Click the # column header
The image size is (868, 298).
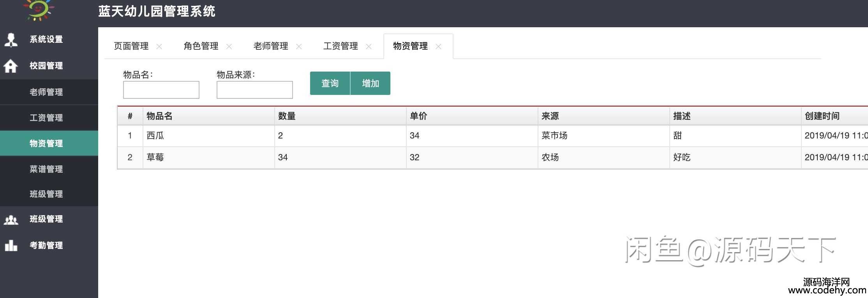pyautogui.click(x=130, y=116)
